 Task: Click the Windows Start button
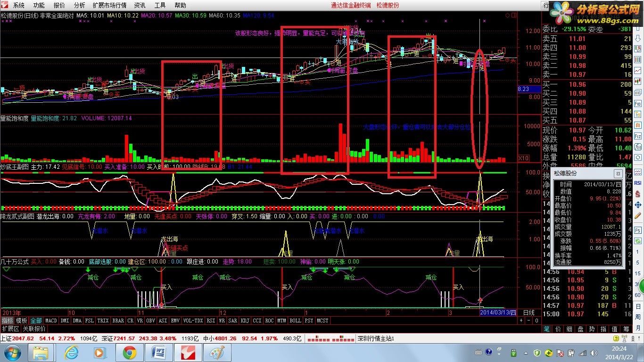coord(12,353)
